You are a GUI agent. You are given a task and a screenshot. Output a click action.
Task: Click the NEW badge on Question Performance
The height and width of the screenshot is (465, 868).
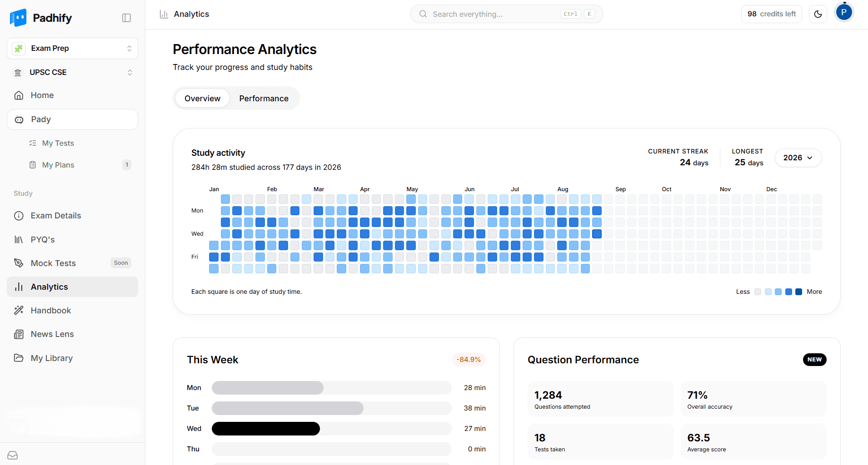pyautogui.click(x=814, y=360)
